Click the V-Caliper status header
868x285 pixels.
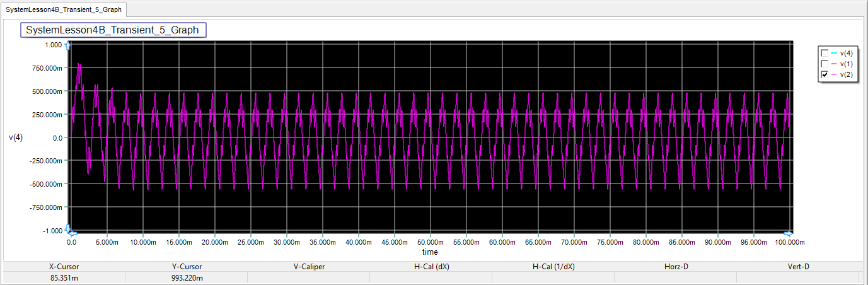point(309,267)
